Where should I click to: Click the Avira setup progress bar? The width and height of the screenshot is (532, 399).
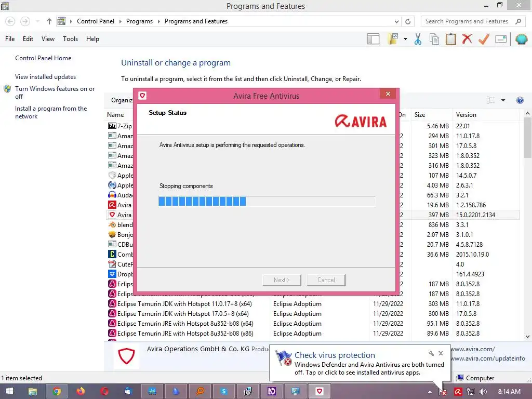coord(267,201)
